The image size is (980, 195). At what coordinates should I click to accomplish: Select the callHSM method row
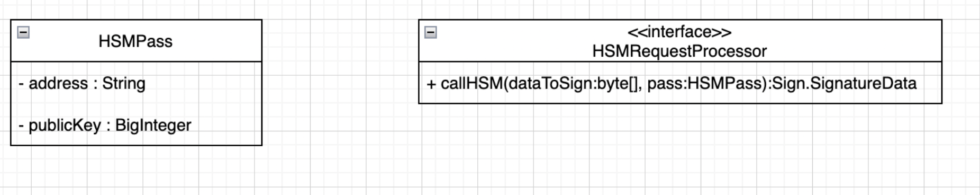coord(680,83)
